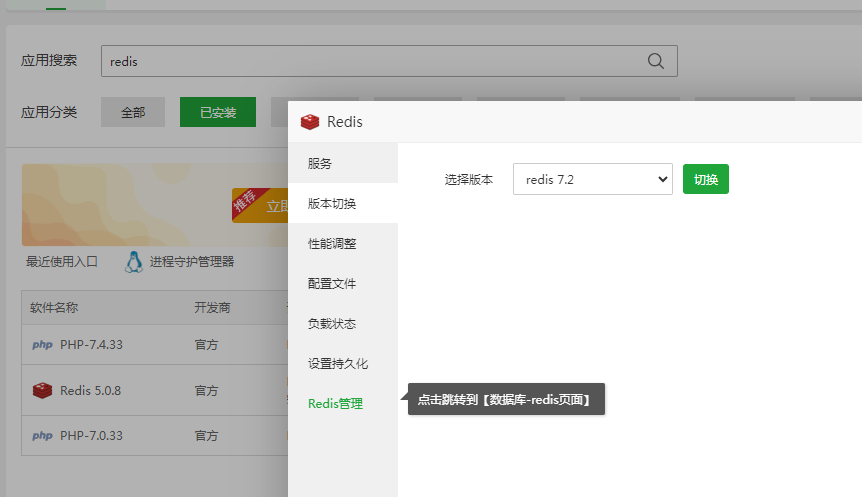The width and height of the screenshot is (862, 497).
Task: Open the 负载状态 tab
Action: pyautogui.click(x=343, y=324)
